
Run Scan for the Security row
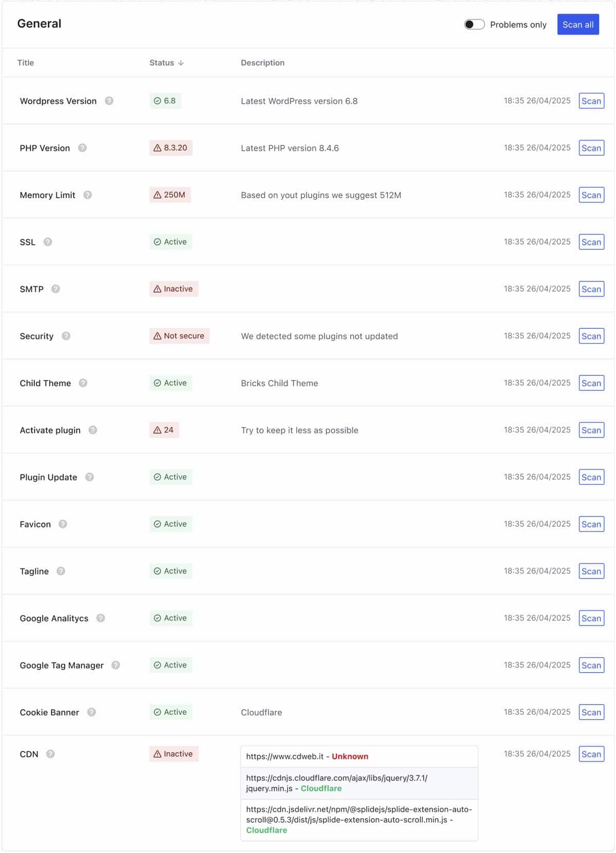pyautogui.click(x=591, y=336)
